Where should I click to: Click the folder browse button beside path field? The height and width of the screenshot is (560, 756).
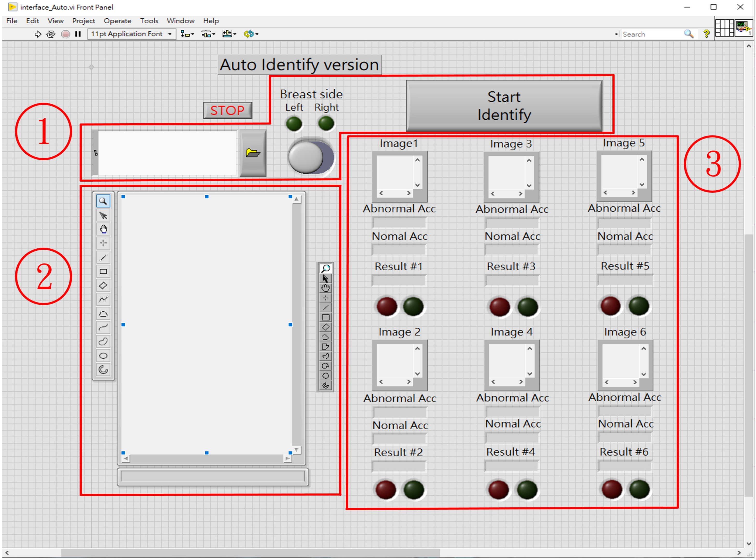coord(253,153)
